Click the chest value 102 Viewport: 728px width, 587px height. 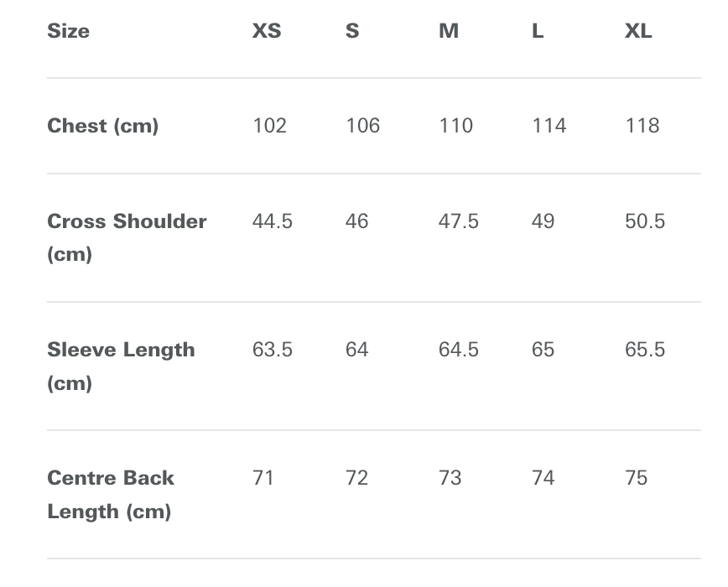[x=269, y=126]
